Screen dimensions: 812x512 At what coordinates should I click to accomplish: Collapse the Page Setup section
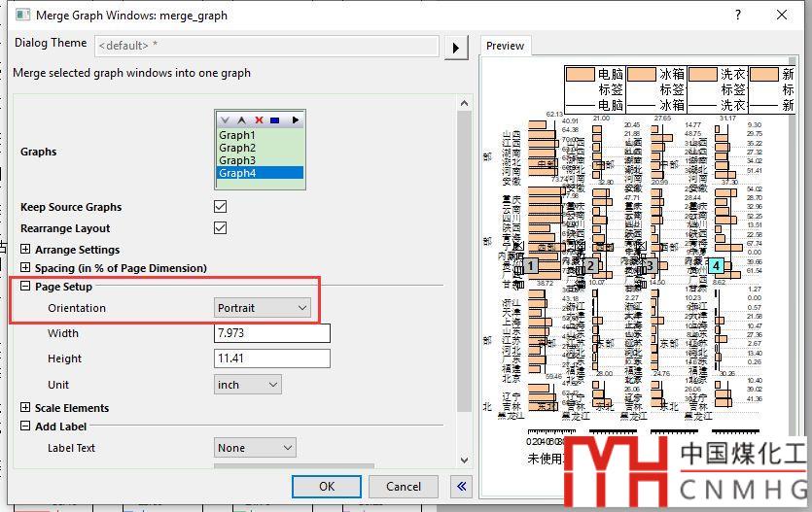coord(25,287)
